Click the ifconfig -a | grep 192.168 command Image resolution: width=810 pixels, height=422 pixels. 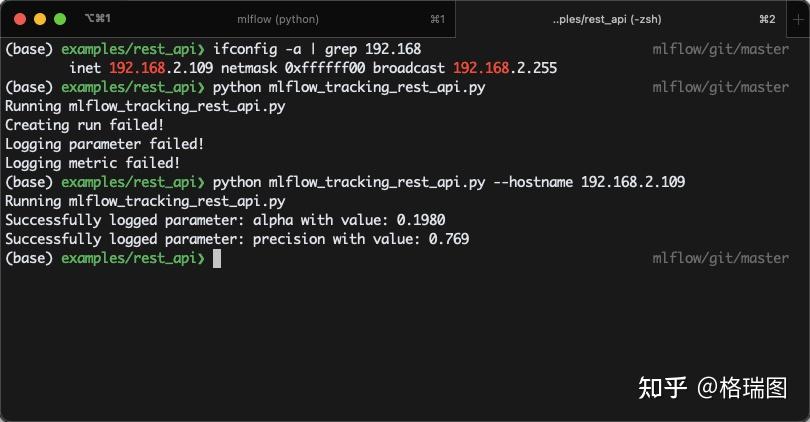(317, 49)
